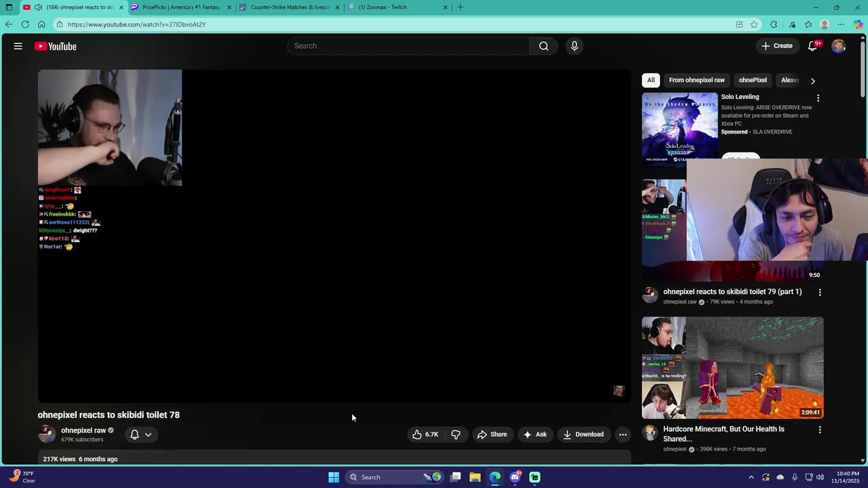Image resolution: width=868 pixels, height=488 pixels.
Task: Open the Windows Start menu
Action: pos(334,477)
